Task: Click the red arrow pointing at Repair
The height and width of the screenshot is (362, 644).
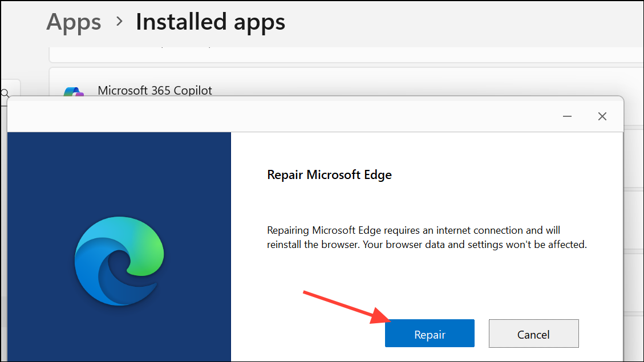Action: coord(342,307)
